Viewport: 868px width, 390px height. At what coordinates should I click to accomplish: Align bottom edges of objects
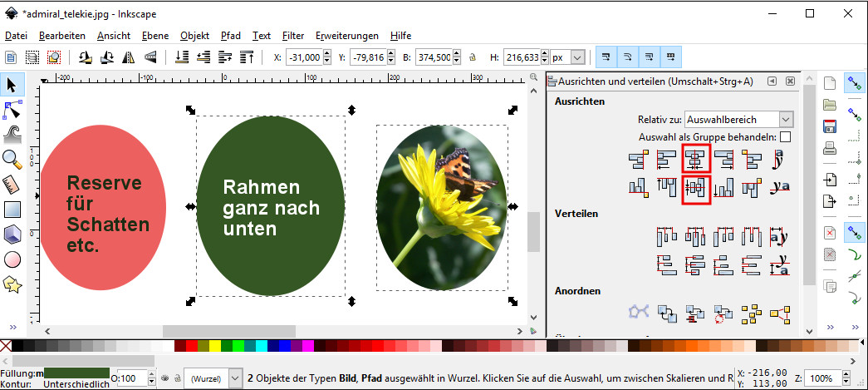tap(724, 188)
